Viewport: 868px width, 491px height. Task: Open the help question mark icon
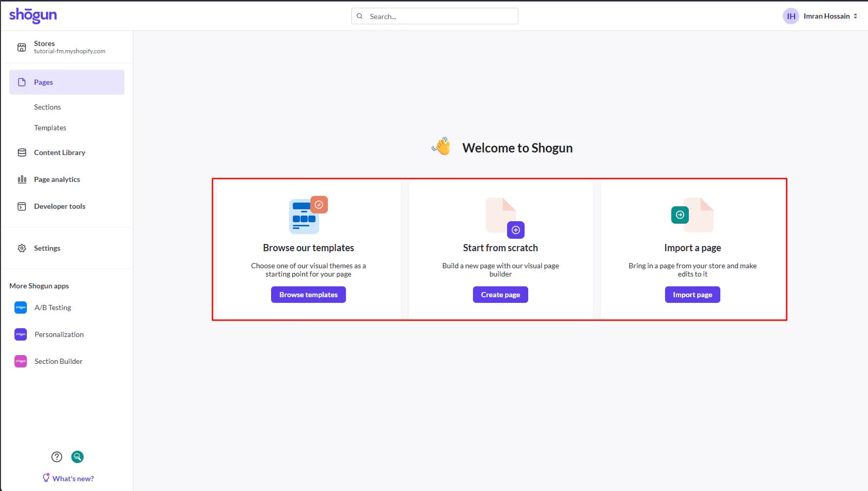[57, 457]
